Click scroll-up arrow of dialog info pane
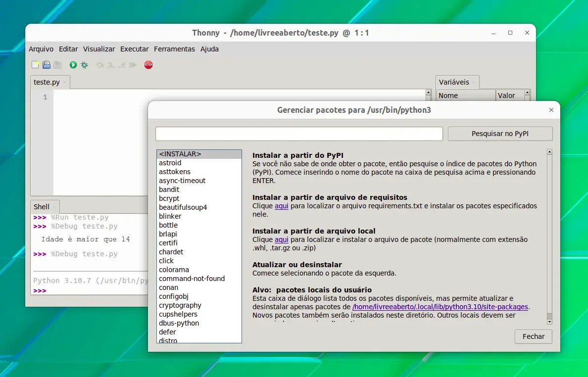 pos(549,152)
